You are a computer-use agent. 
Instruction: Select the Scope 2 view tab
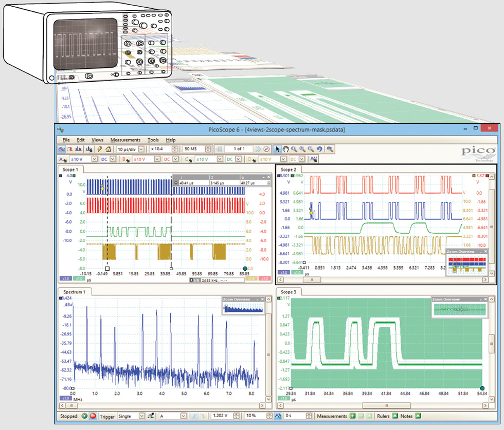289,169
